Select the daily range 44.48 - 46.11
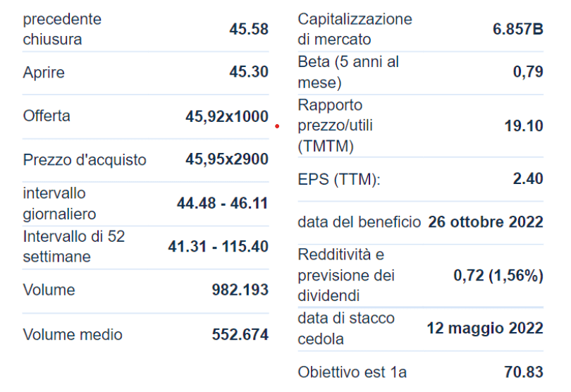571x392 pixels. pyautogui.click(x=222, y=203)
